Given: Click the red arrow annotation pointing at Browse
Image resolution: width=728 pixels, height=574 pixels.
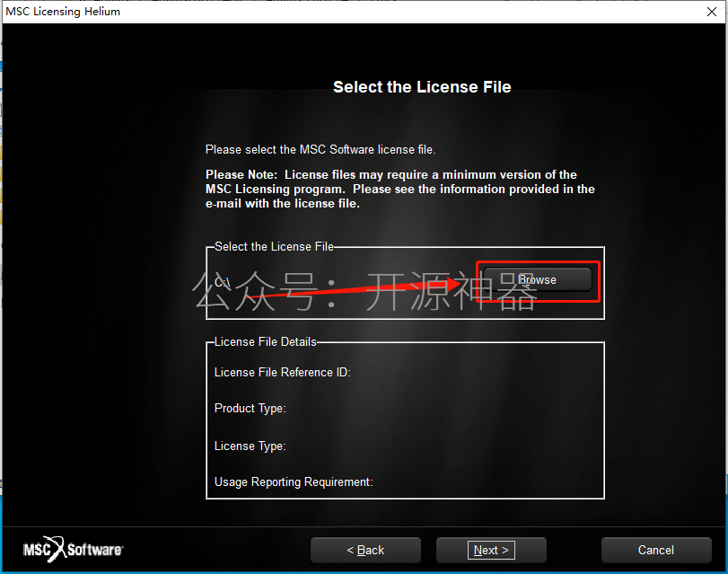Looking at the screenshot, I should tap(353, 287).
